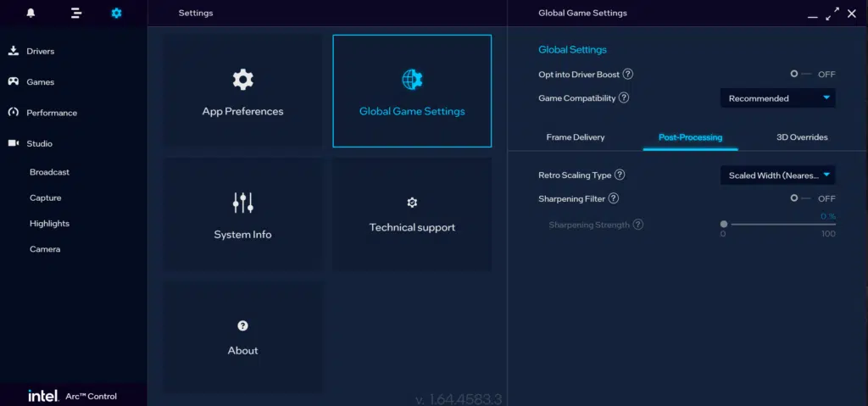Enable Opt into Driver Boost toggle
Viewport: 868px width, 406px height.
[800, 74]
